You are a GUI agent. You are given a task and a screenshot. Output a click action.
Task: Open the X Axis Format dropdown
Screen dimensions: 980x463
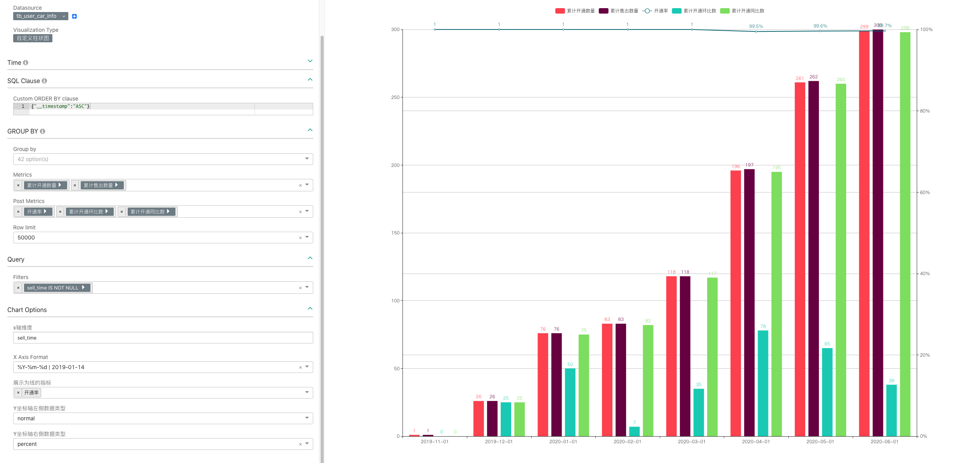pyautogui.click(x=307, y=367)
